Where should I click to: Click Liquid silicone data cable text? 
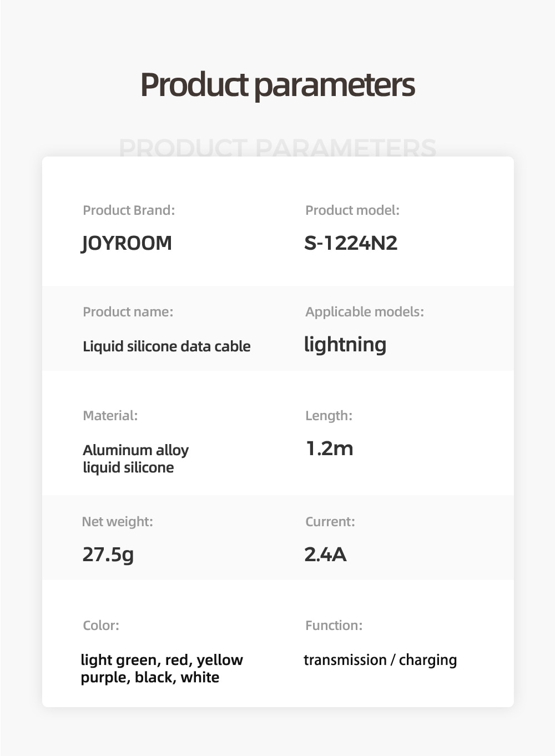167,346
